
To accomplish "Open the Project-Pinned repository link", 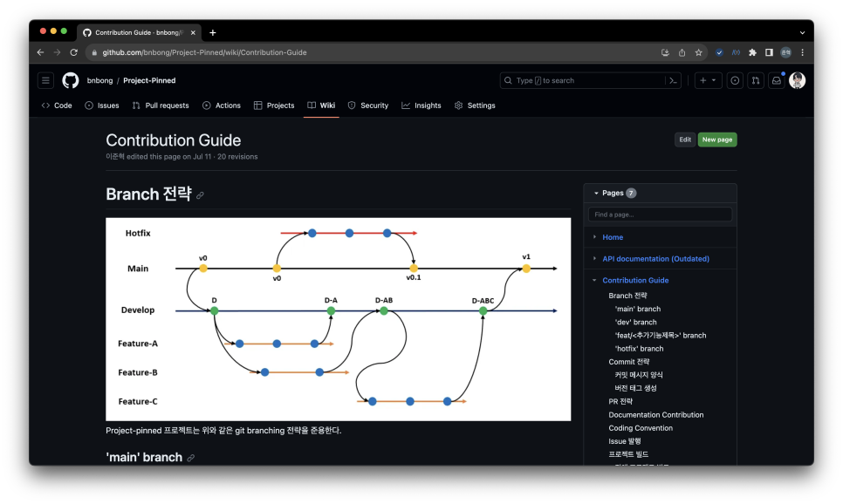I will (x=149, y=80).
